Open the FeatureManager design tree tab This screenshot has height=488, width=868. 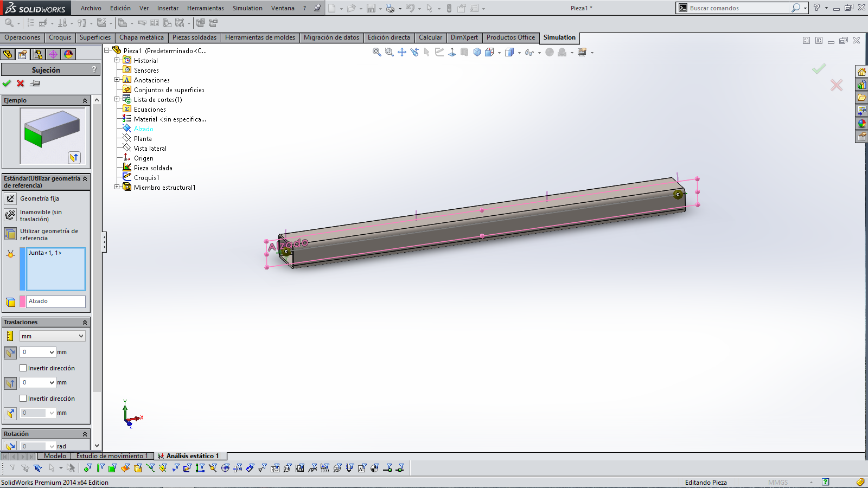point(8,54)
